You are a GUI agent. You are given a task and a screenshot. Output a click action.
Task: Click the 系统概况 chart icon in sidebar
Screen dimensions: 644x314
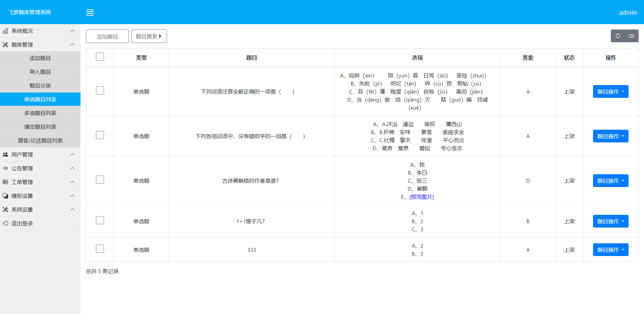pyautogui.click(x=5, y=31)
